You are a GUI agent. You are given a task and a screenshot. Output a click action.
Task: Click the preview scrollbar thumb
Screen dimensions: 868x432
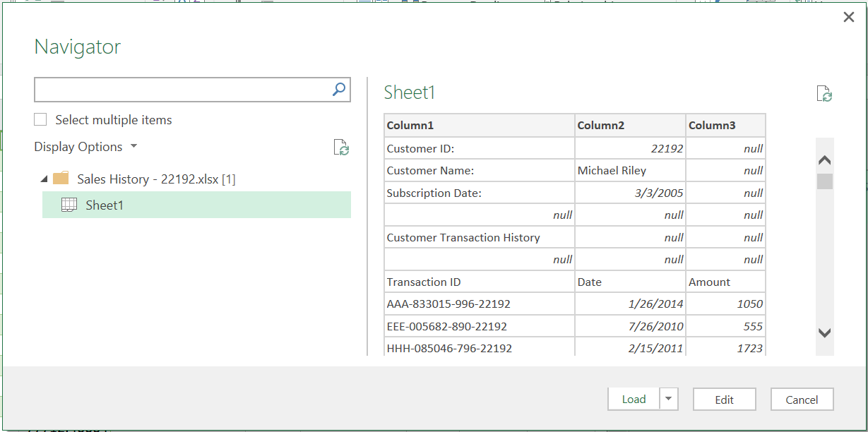coord(824,181)
